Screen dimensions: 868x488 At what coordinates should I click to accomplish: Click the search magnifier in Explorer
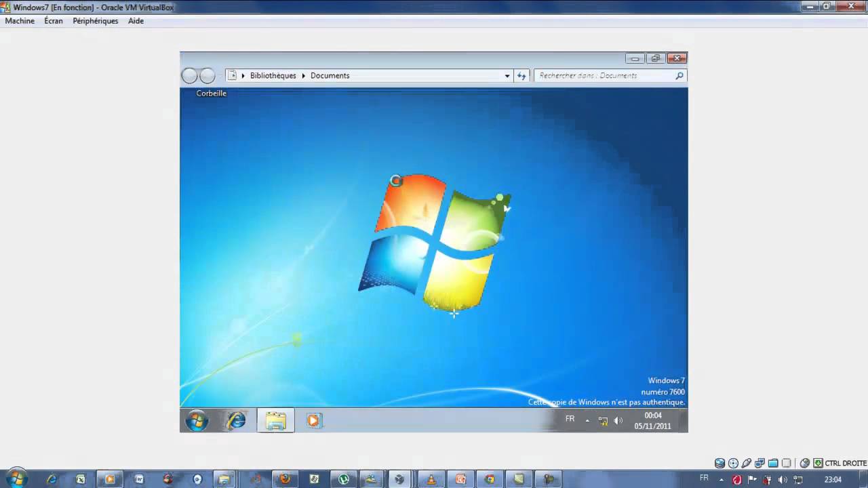tap(679, 76)
